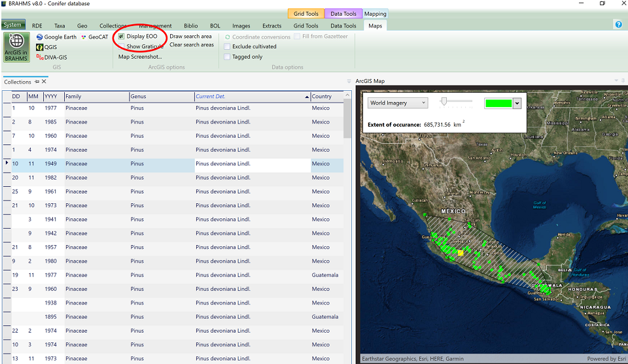Select the Maps ribbon tab
The image size is (628, 364).
click(375, 25)
